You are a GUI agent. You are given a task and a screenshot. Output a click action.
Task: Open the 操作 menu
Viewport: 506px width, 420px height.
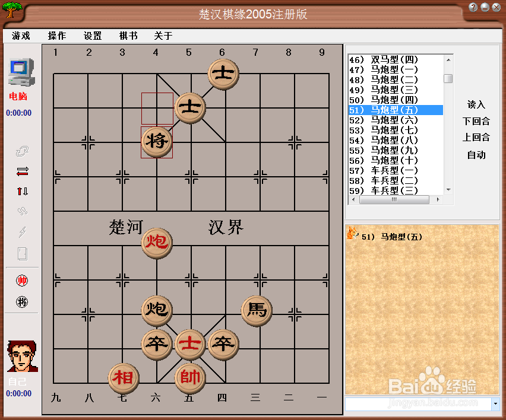coord(57,36)
